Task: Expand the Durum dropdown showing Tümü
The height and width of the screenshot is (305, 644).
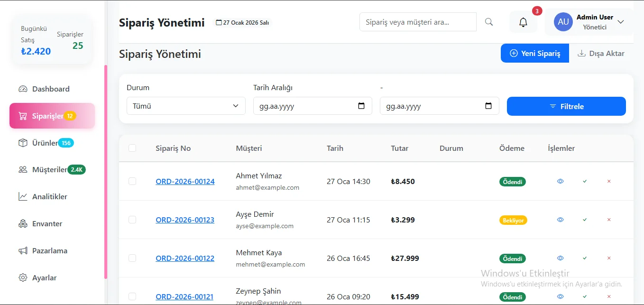Action: point(186,106)
